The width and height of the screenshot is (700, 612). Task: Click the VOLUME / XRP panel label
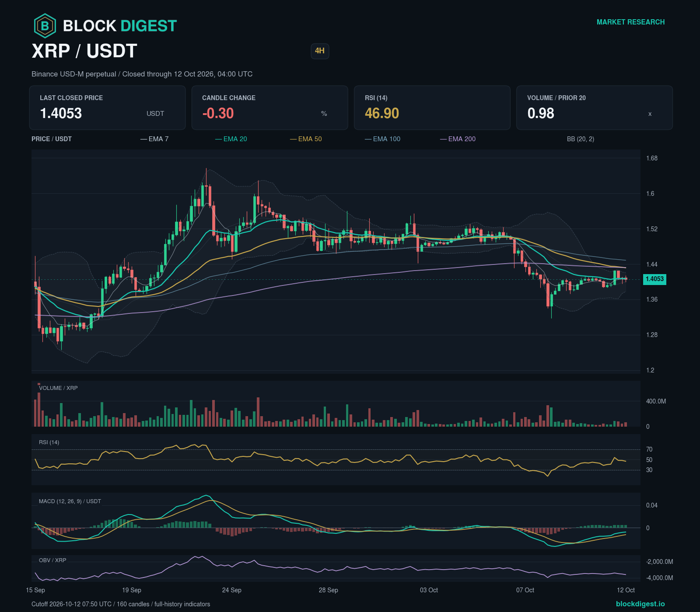point(58,388)
